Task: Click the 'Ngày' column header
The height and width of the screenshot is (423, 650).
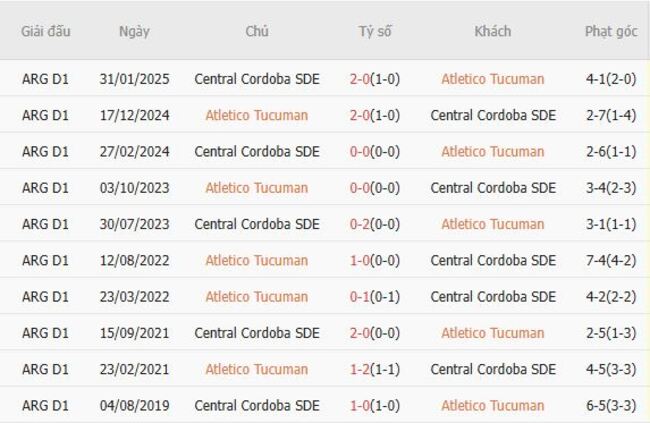Action: [x=134, y=31]
